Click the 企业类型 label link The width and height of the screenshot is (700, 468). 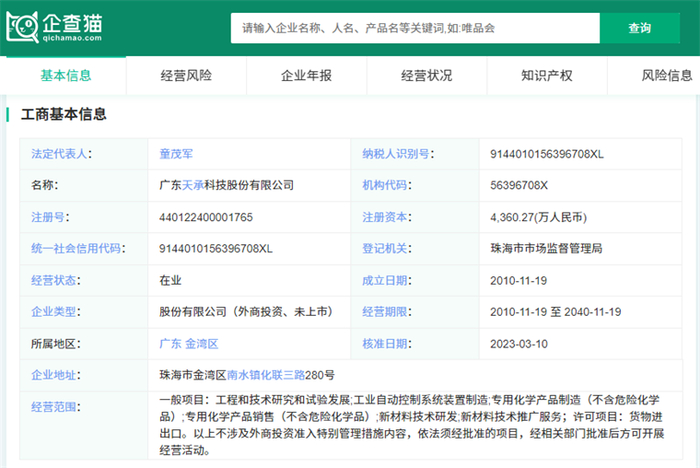54,312
